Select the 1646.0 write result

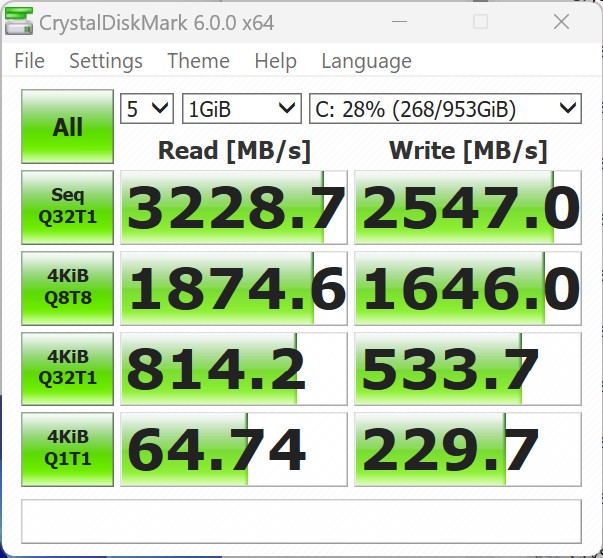pos(468,288)
